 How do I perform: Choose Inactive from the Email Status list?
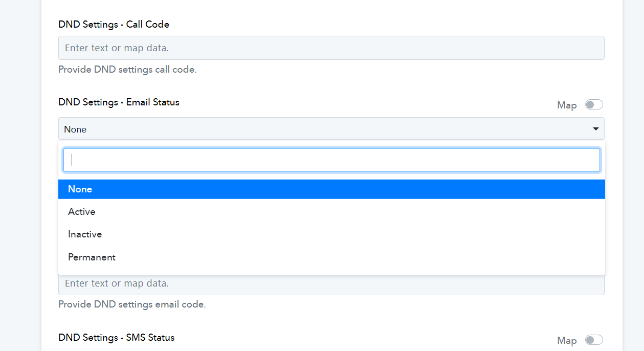331,234
